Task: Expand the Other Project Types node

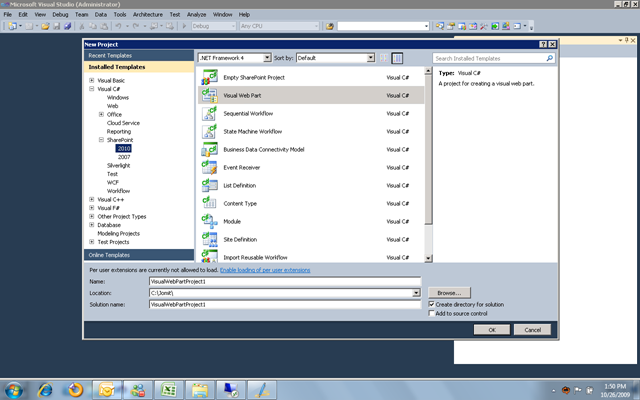Action: pyautogui.click(x=91, y=216)
